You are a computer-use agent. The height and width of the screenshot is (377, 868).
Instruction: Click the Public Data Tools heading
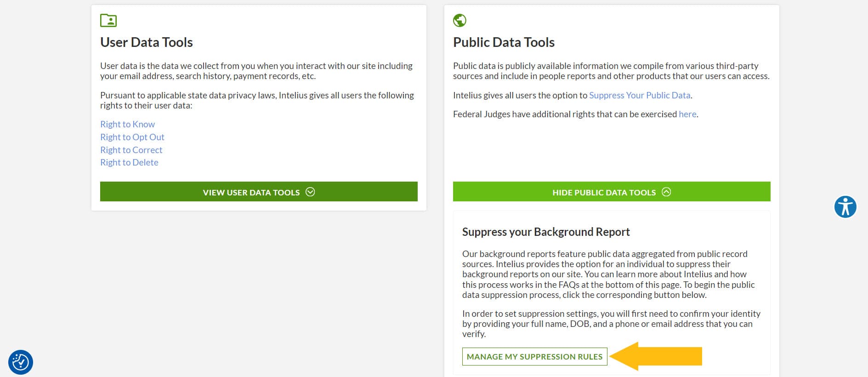point(504,42)
